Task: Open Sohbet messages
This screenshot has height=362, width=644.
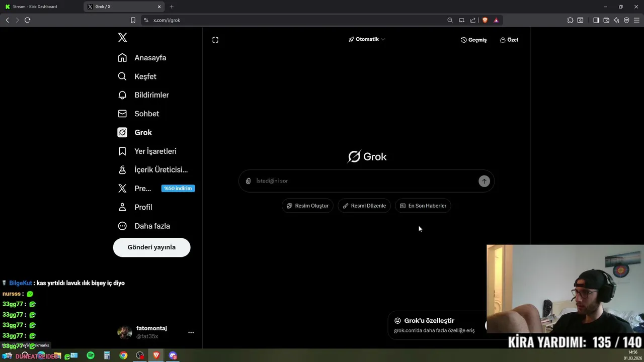Action: click(138, 114)
